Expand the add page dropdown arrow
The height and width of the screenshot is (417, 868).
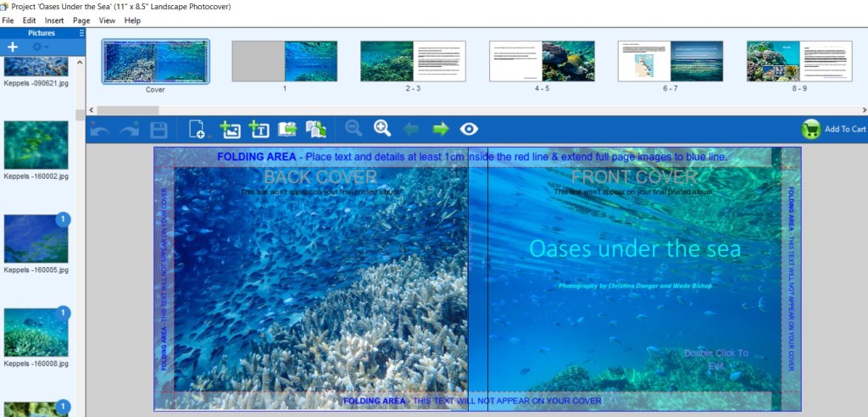pos(203,134)
